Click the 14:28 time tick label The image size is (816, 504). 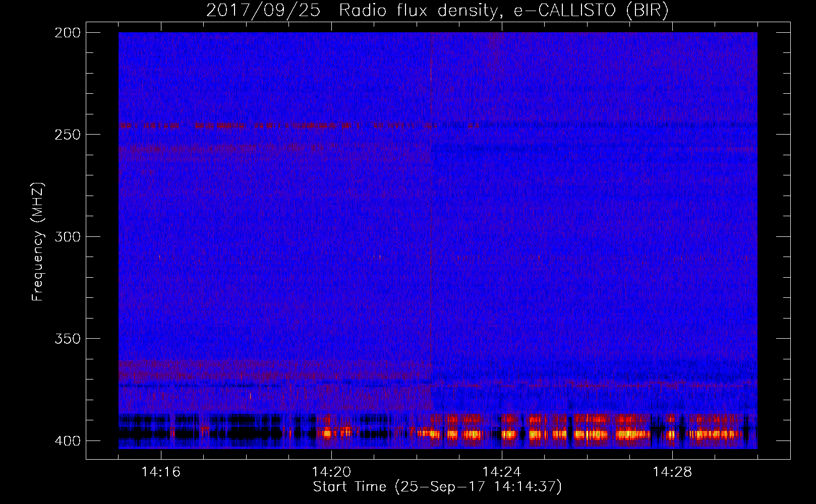(x=672, y=472)
